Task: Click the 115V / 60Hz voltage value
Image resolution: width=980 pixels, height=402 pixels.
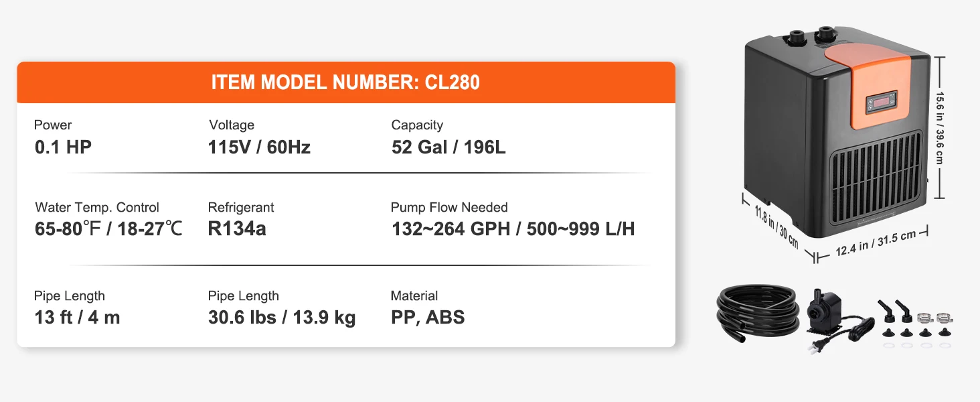Action: (259, 147)
